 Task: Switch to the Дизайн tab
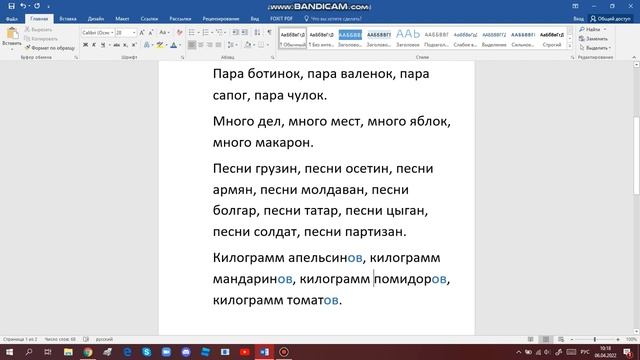(x=96, y=19)
